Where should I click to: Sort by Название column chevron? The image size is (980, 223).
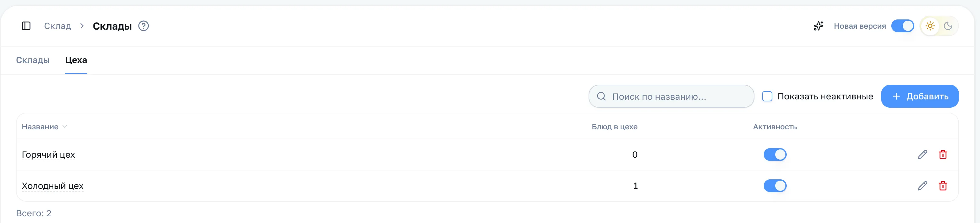(65, 126)
